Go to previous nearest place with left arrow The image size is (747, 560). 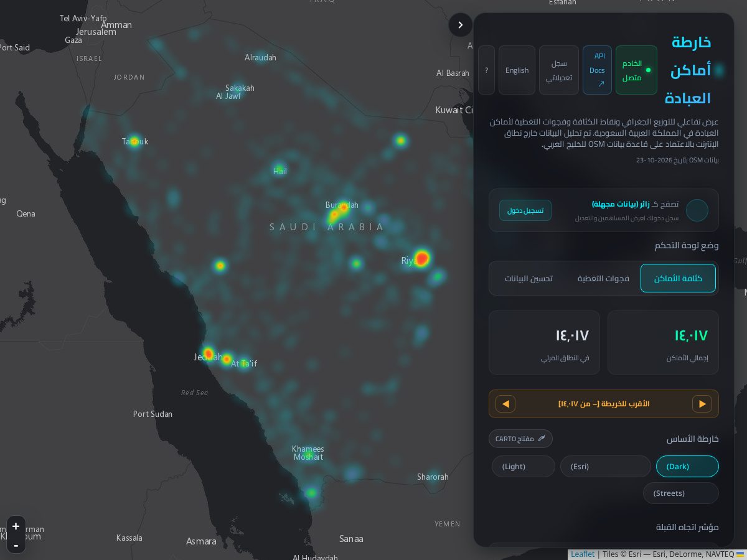click(x=505, y=404)
